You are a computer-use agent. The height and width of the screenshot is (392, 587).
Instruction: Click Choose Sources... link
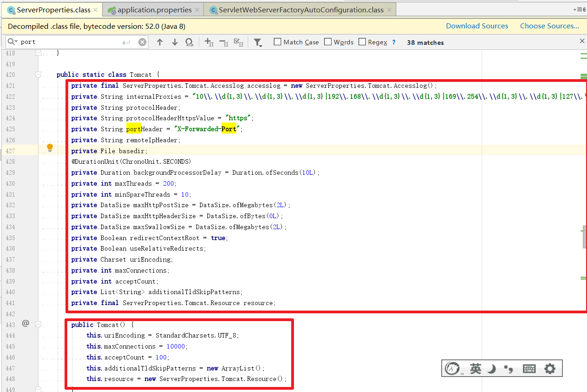[549, 26]
